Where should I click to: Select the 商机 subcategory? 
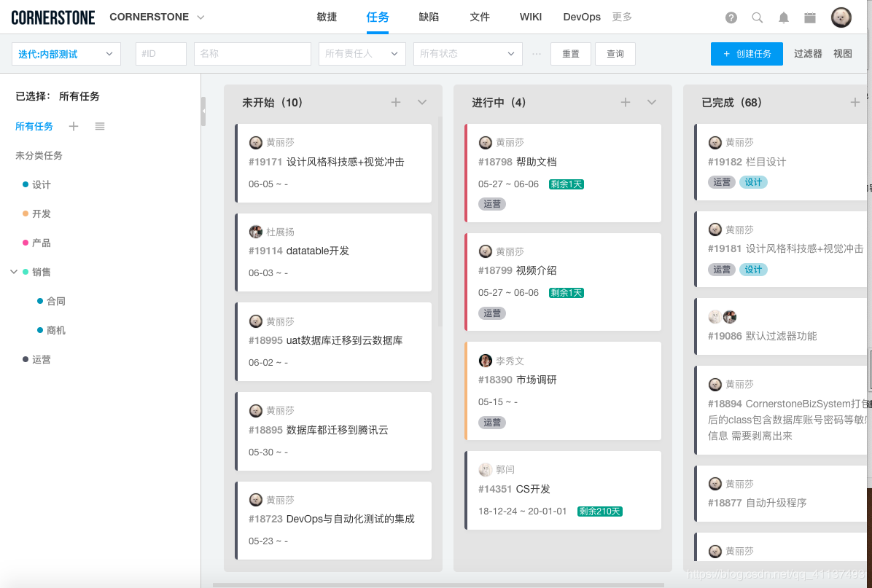55,331
